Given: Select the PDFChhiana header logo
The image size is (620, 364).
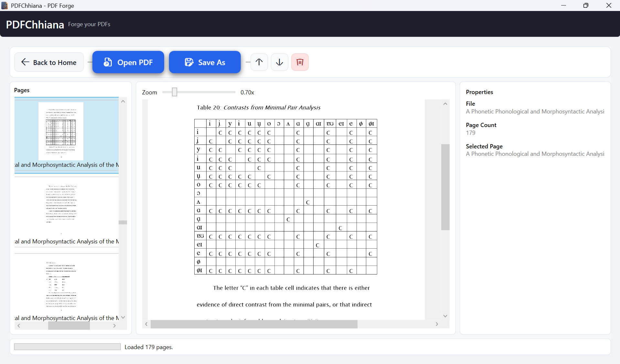Looking at the screenshot, I should (x=35, y=24).
